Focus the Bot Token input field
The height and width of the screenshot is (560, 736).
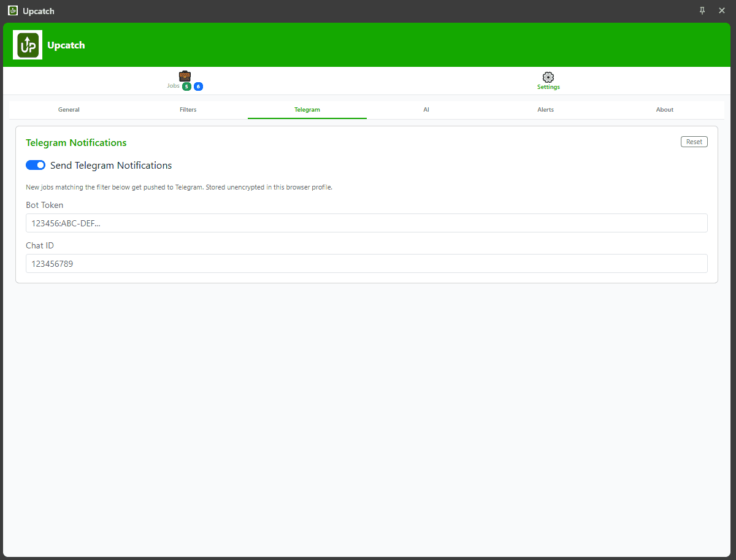(x=367, y=223)
